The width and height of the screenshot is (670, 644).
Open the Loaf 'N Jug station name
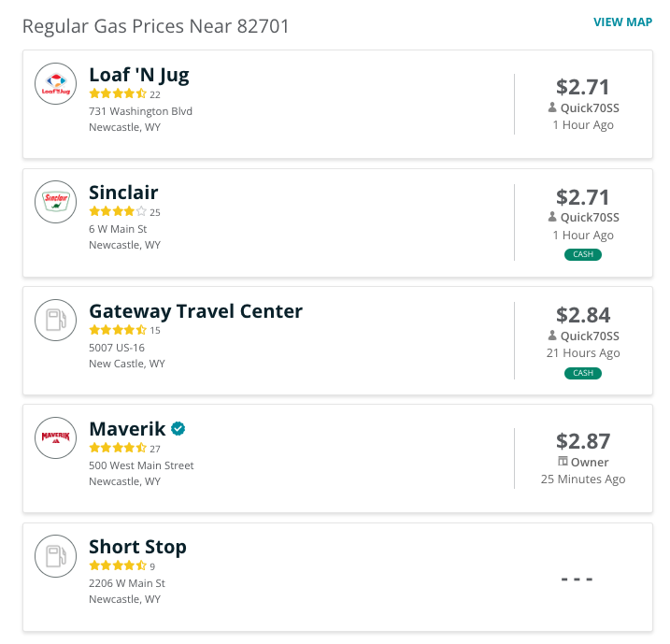tap(139, 75)
